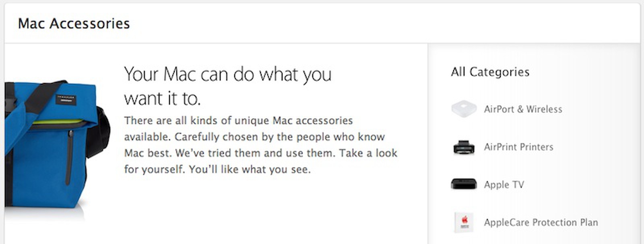This screenshot has height=244, width=644.
Task: Click the "want it to." headline line
Action: (x=162, y=99)
